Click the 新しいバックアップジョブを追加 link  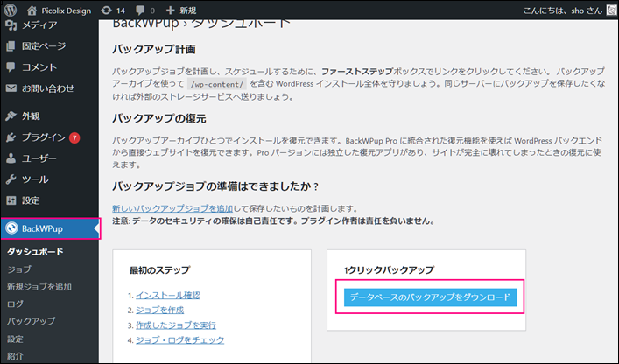pos(172,208)
